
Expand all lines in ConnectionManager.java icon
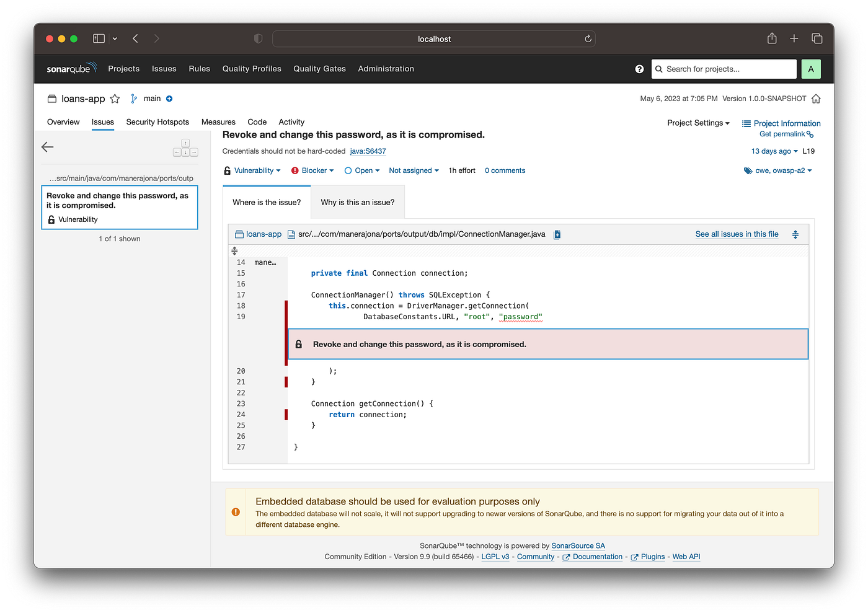795,234
